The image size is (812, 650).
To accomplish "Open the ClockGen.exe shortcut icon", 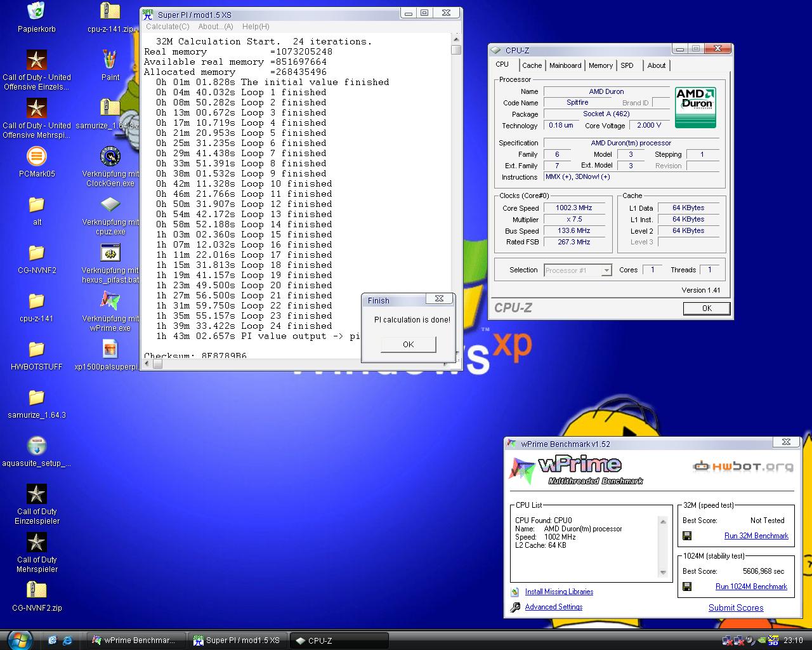I will pos(110,156).
